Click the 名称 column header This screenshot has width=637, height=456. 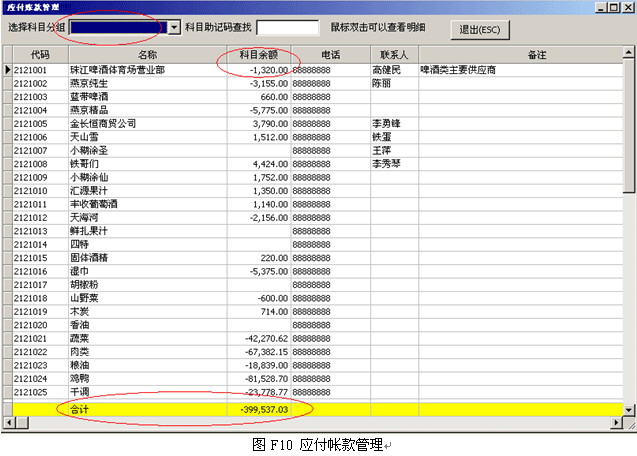pyautogui.click(x=146, y=55)
